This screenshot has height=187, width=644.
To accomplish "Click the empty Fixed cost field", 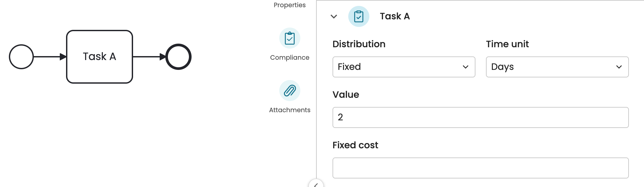I will (480, 168).
